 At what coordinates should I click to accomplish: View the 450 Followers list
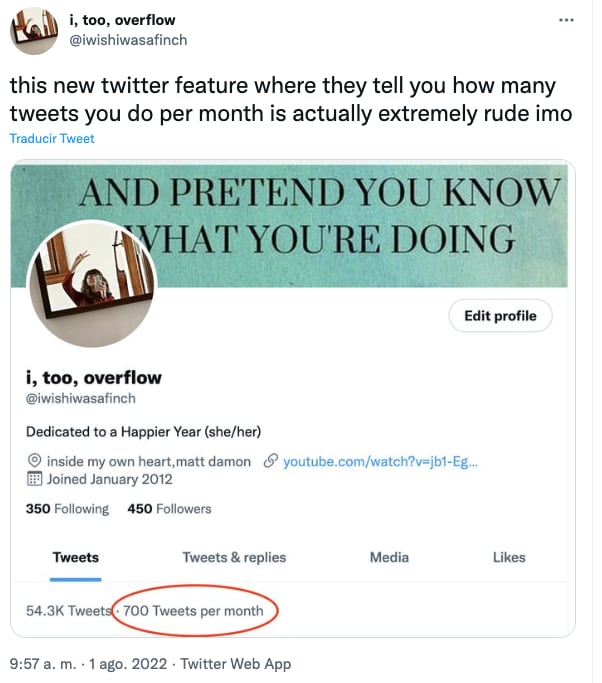[169, 509]
